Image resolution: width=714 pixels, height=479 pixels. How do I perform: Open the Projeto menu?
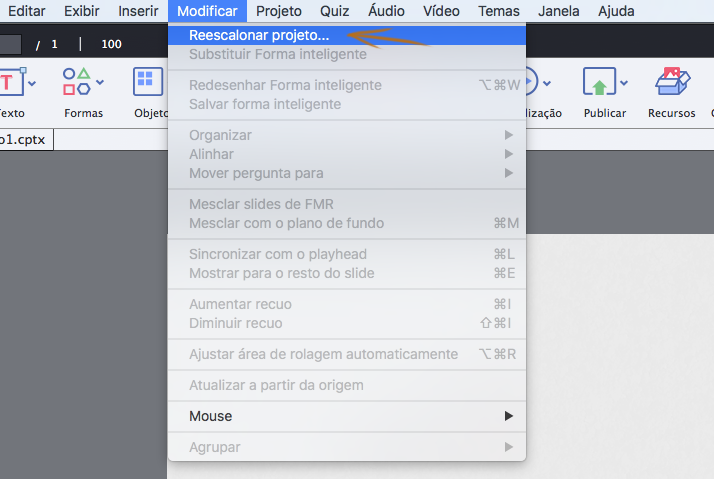pyautogui.click(x=278, y=11)
